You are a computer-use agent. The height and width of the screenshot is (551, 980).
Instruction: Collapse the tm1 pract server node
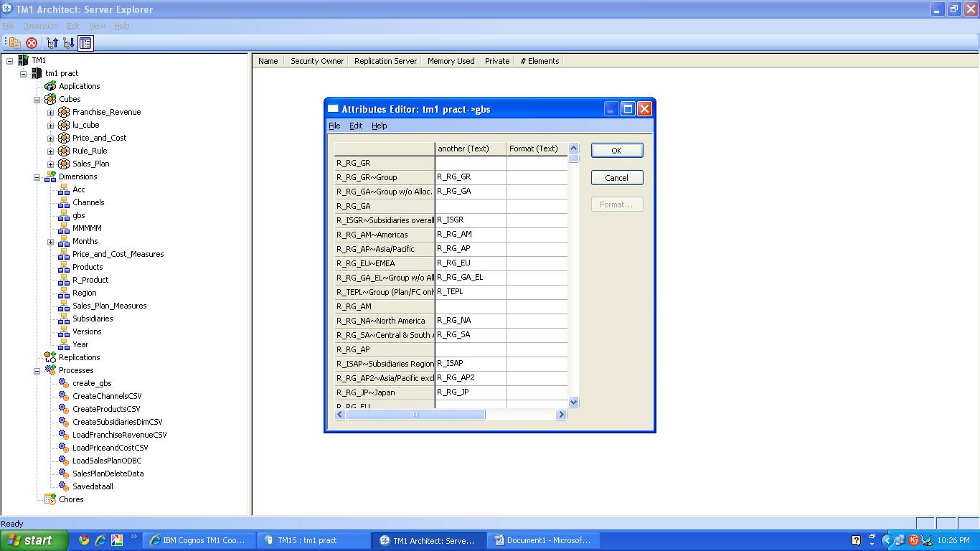tap(24, 74)
